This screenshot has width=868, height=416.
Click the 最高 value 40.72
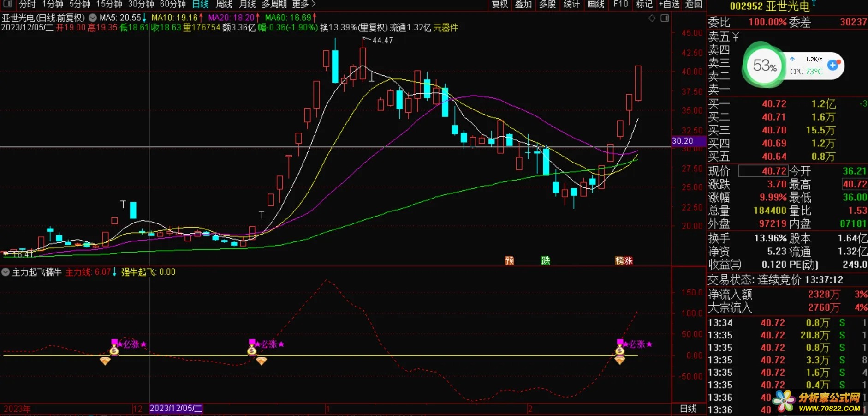pyautogui.click(x=855, y=184)
